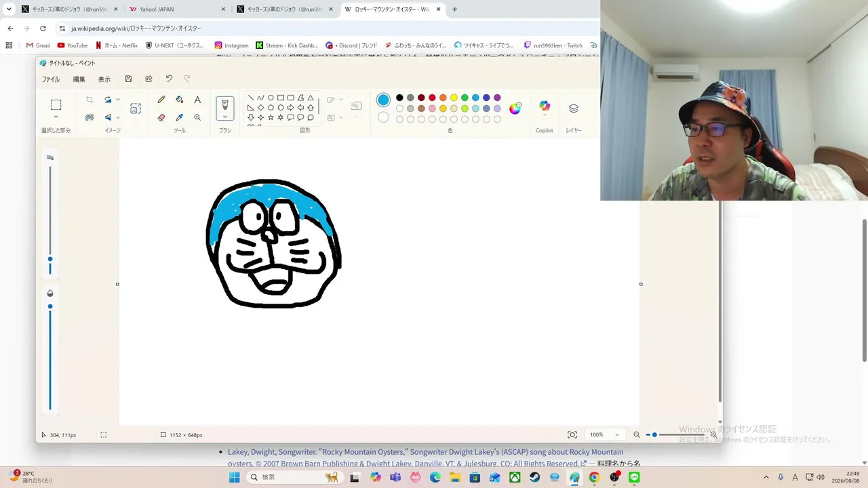The height and width of the screenshot is (488, 868).
Task: Click the fit-to-window icon in status bar
Action: tap(572, 434)
